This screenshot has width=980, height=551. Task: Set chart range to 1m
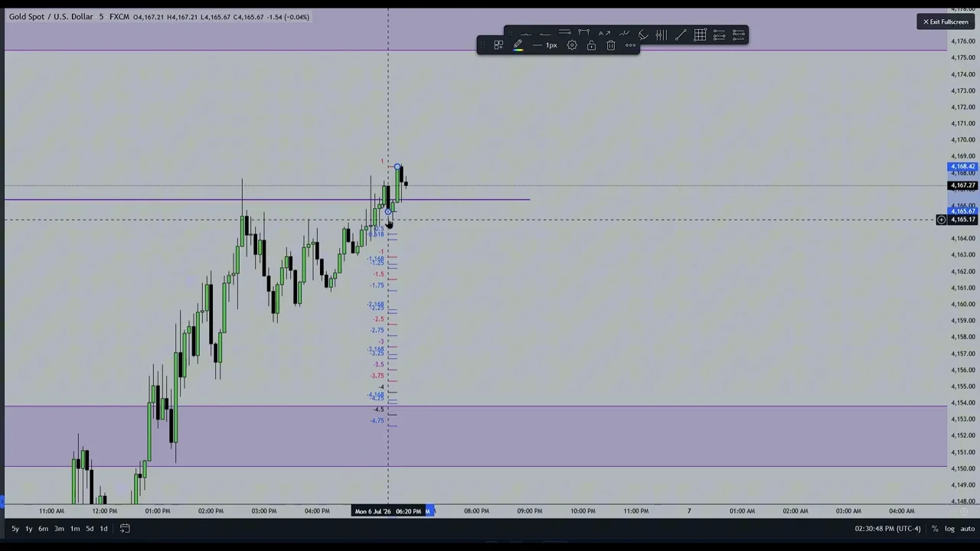[75, 528]
